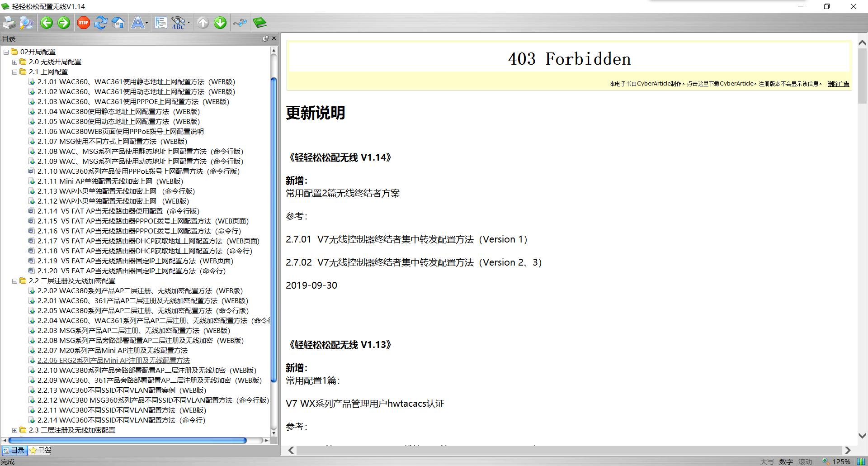Click the page icon beside 2.1.01 WAC360

pos(31,81)
